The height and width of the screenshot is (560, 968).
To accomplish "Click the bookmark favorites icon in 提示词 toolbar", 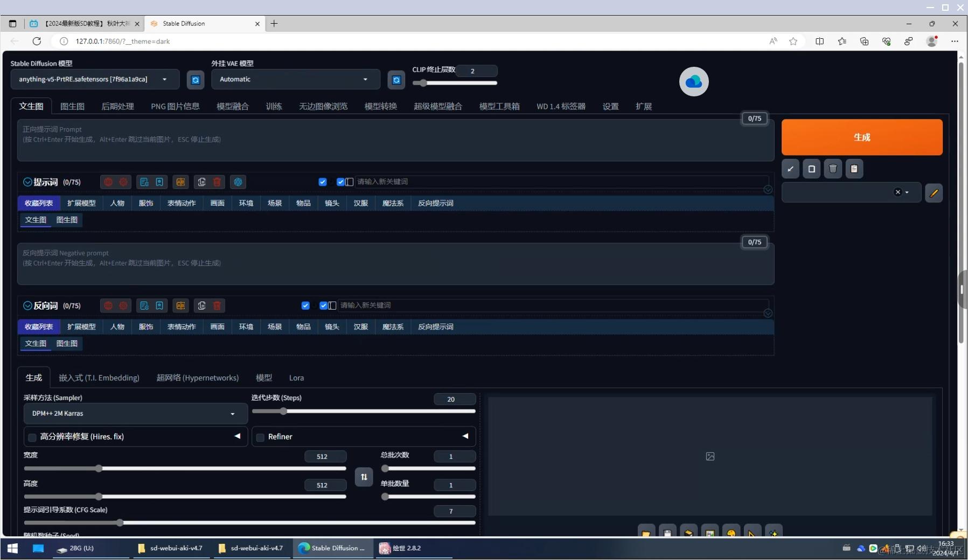I will coord(159,182).
